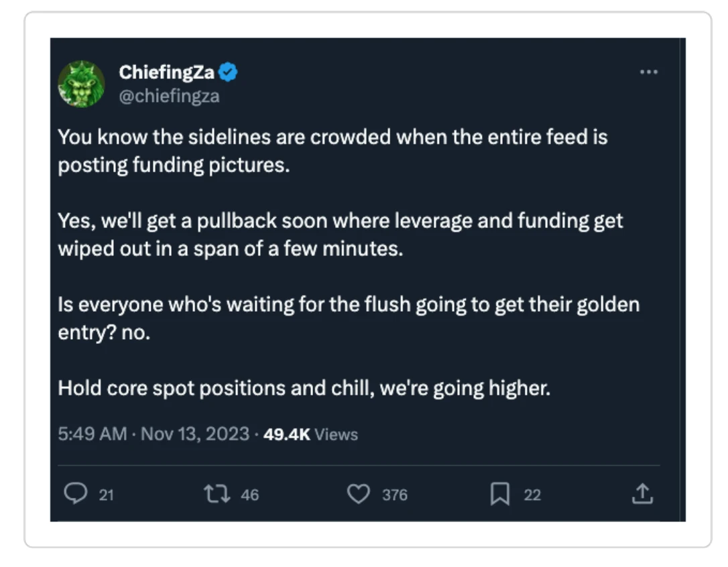Click the Nov 13, 2023 date

[194, 434]
